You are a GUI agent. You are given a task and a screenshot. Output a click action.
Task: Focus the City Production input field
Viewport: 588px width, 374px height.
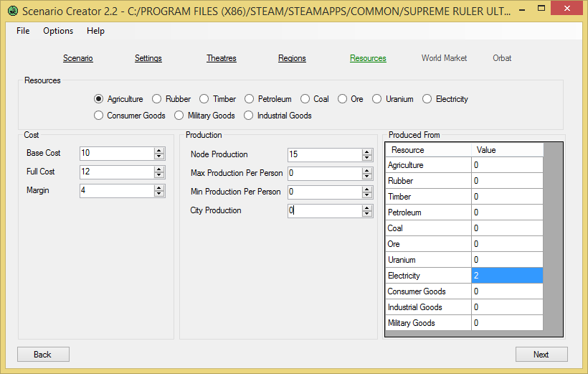[x=325, y=211]
